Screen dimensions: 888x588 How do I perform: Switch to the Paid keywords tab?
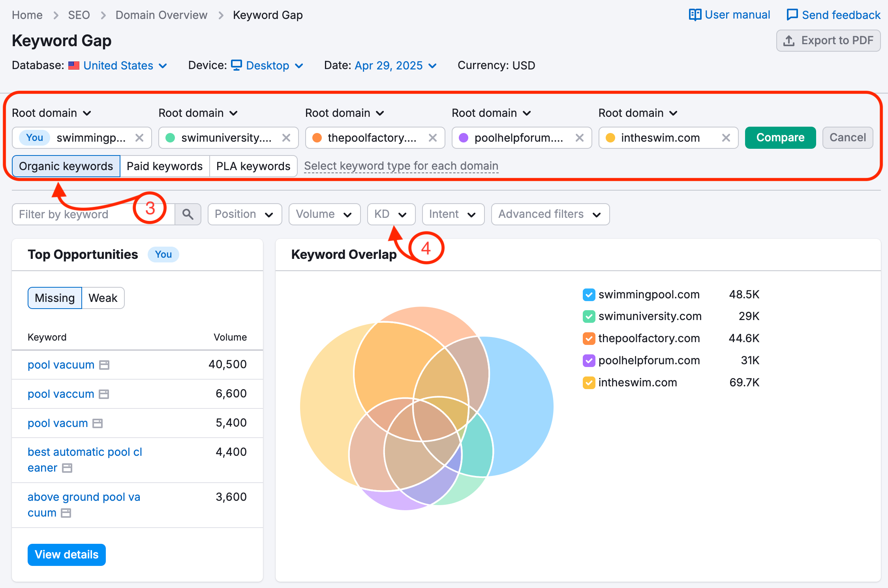(x=165, y=166)
